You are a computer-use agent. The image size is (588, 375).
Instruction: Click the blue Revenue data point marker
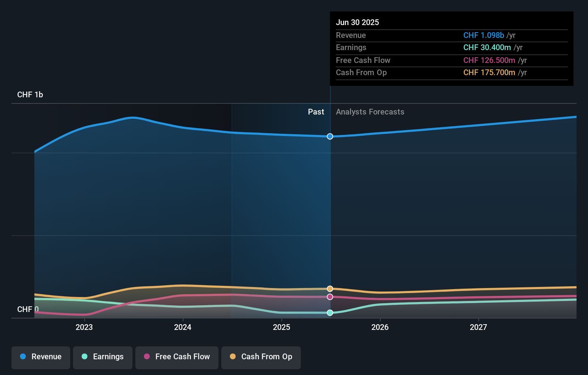pyautogui.click(x=330, y=136)
